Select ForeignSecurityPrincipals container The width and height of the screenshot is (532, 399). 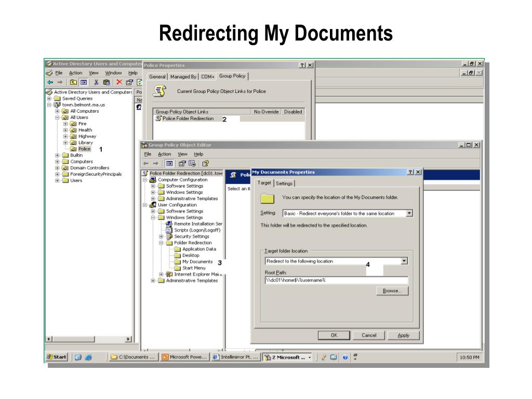click(x=96, y=174)
